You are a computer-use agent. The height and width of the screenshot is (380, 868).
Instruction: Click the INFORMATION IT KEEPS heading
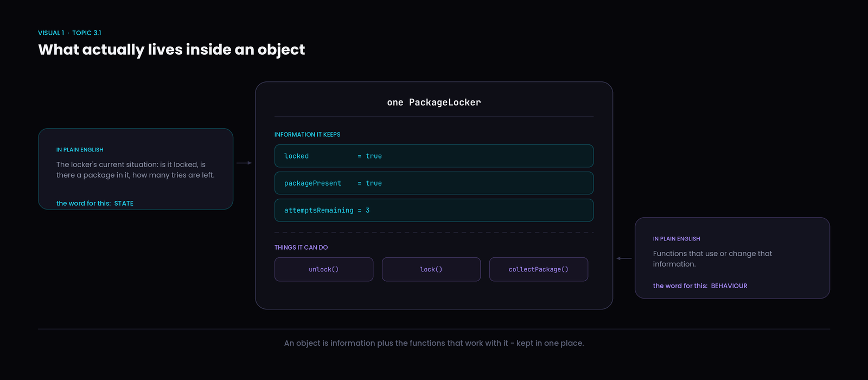(x=307, y=135)
